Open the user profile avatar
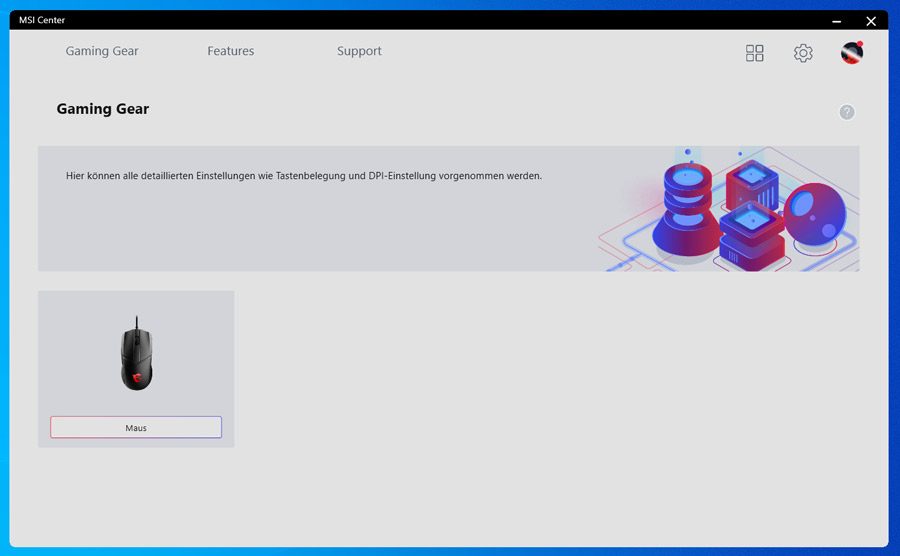 (x=852, y=53)
